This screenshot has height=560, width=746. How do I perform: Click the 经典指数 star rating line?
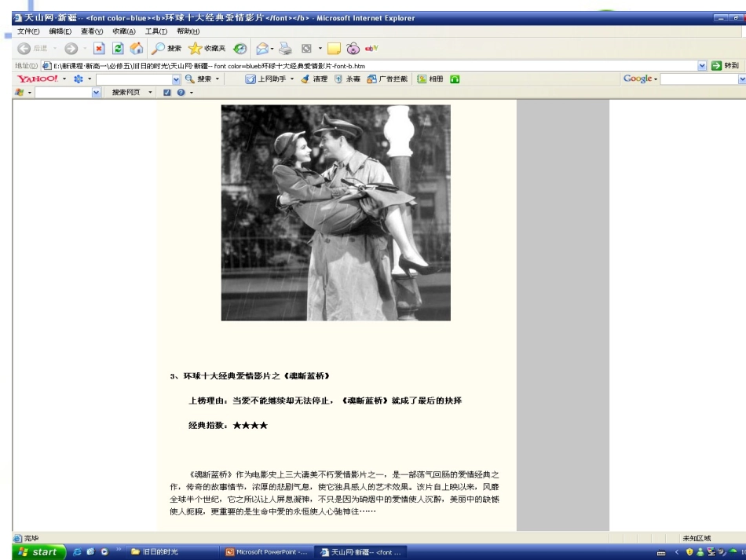click(x=228, y=426)
